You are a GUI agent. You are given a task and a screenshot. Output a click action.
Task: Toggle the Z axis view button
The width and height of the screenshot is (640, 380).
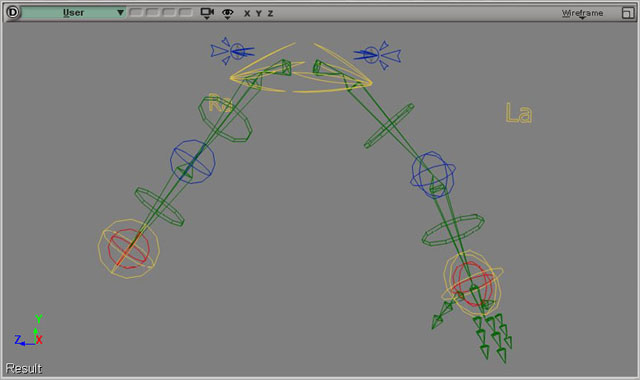[270, 13]
